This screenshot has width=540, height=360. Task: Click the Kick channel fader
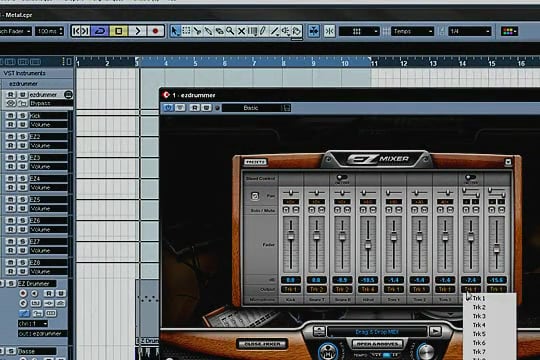pyautogui.click(x=291, y=236)
